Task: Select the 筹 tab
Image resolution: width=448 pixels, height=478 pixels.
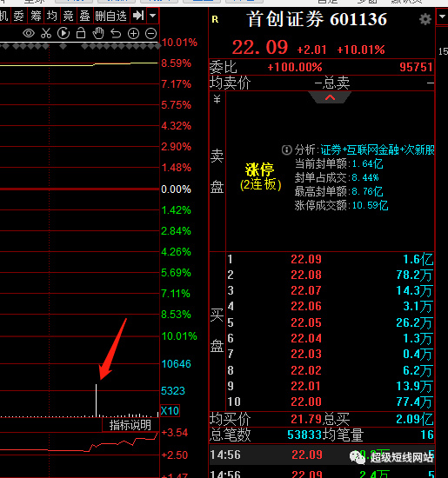Action: [x=36, y=16]
